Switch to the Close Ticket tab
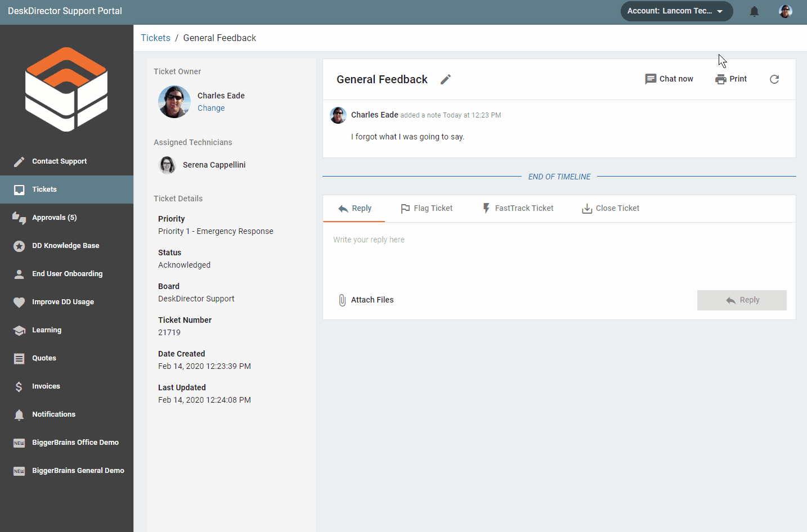 [x=611, y=209]
